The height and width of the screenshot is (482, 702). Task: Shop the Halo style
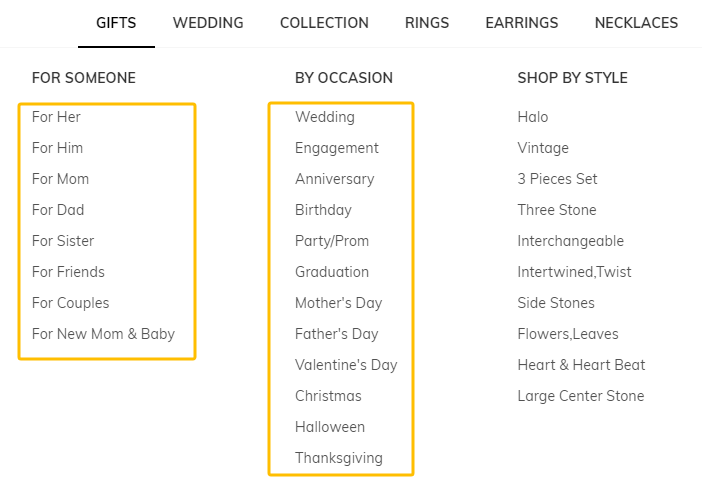(x=533, y=117)
